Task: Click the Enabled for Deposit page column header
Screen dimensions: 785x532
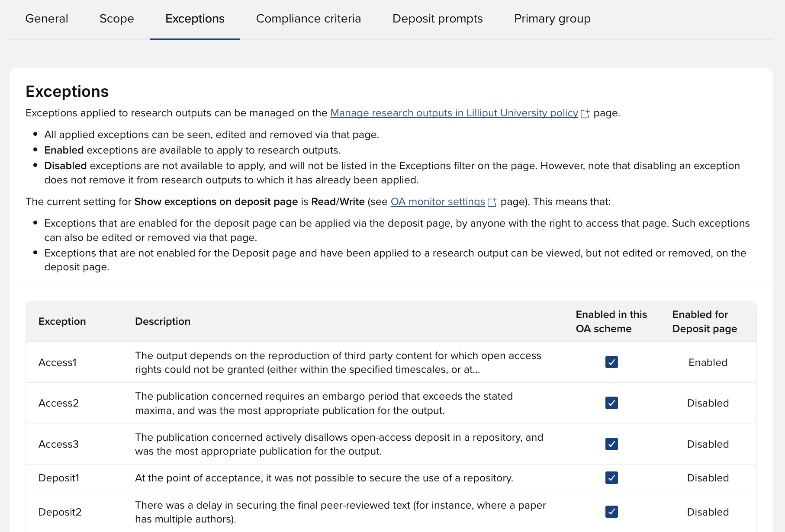Action: (x=704, y=321)
